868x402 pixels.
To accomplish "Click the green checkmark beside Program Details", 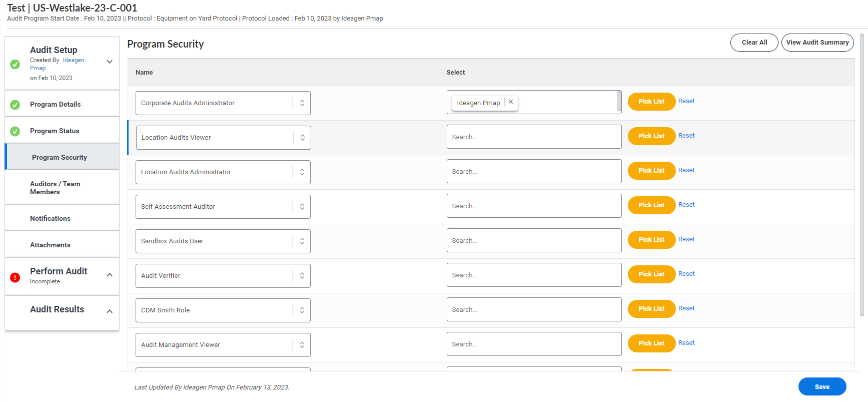I will [15, 105].
